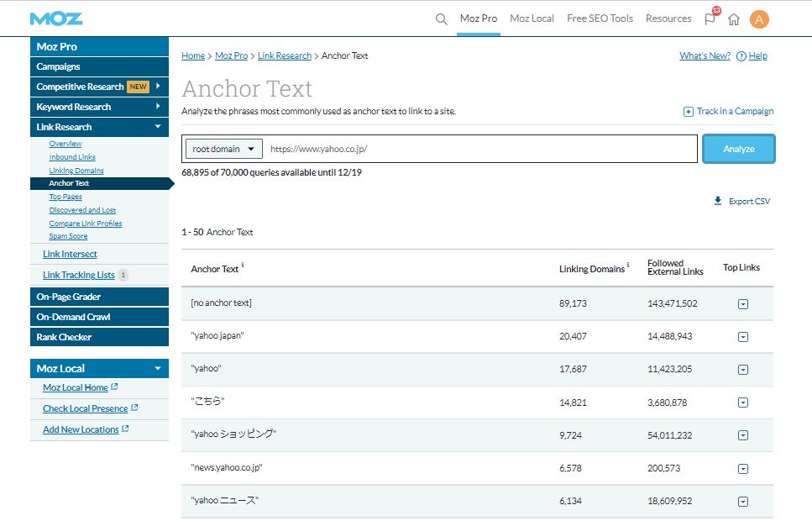This screenshot has width=812, height=521.
Task: Click info icon next to Anchor Text header
Action: point(243,265)
